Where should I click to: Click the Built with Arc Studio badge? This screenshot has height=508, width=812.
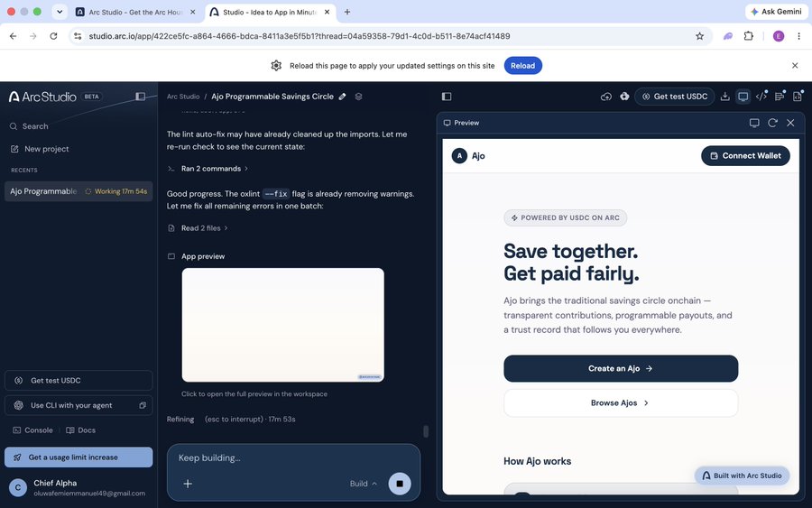(742, 476)
